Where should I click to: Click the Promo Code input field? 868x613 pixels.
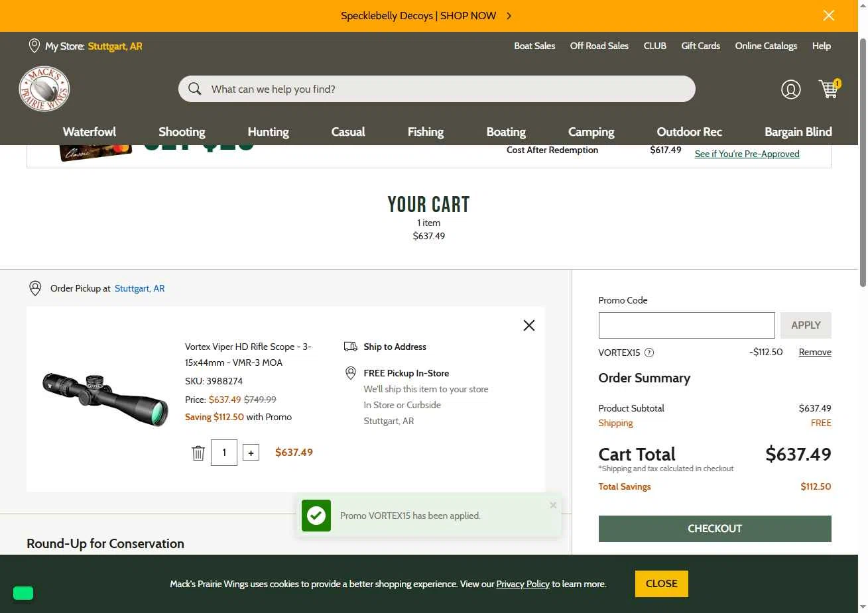pyautogui.click(x=686, y=325)
